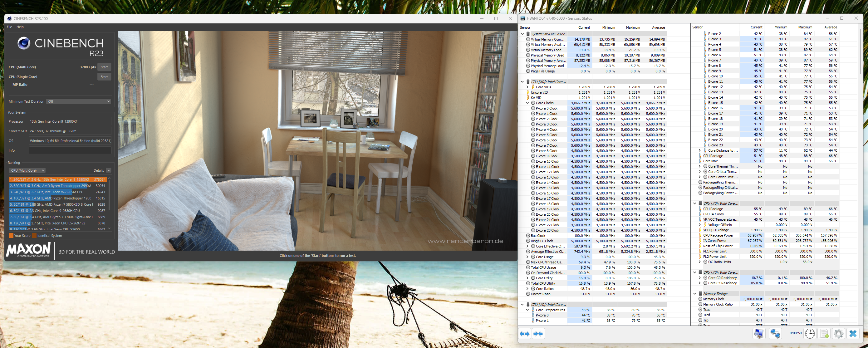868x348 pixels.
Task: Reset sensor values with the clock icon
Action: click(x=810, y=334)
